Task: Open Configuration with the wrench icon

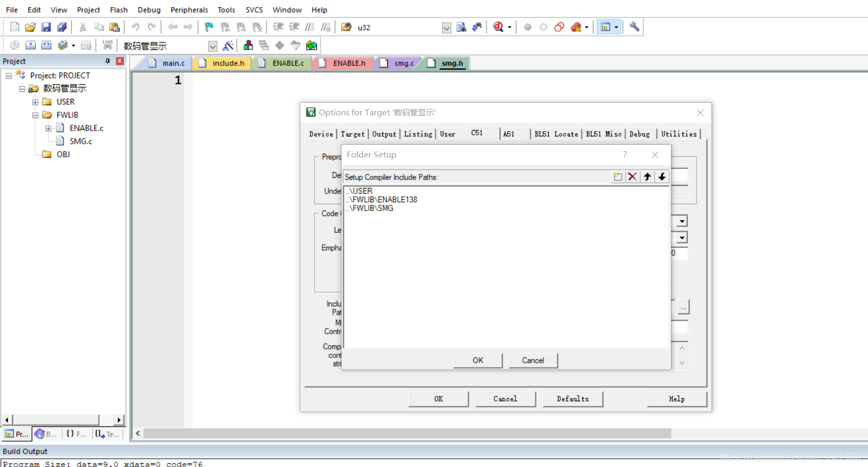Action: pos(635,27)
